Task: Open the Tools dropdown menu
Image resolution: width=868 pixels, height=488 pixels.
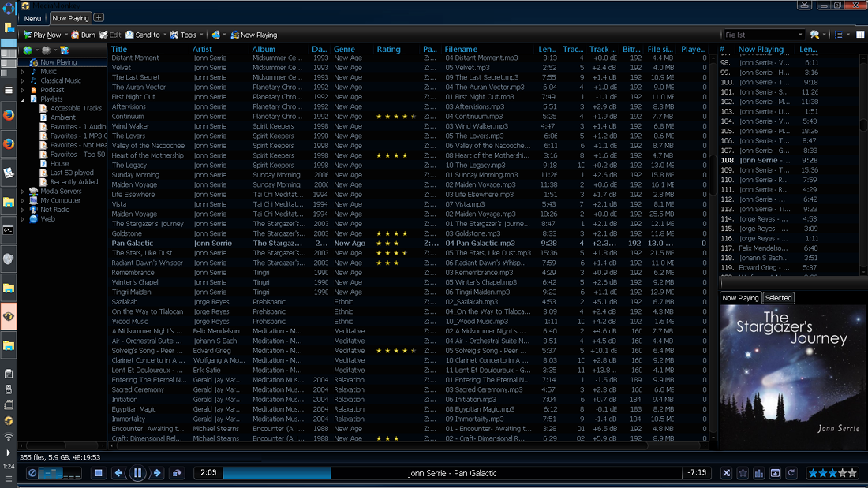Action: (187, 35)
